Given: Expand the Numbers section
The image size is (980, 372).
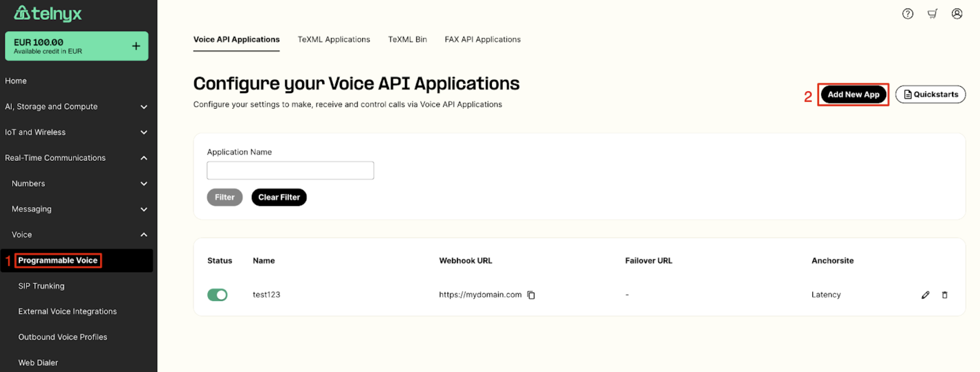Looking at the screenshot, I should pyautogui.click(x=144, y=183).
